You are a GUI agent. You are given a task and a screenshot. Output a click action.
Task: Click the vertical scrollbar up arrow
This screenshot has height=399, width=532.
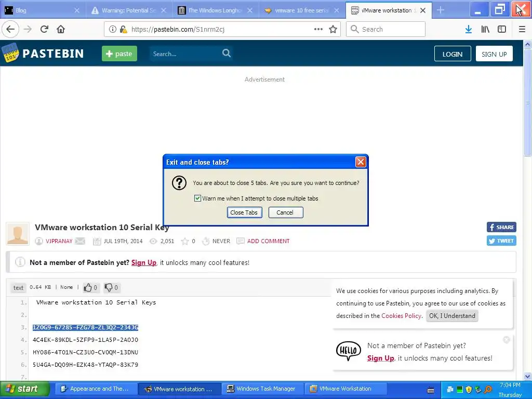(527, 45)
